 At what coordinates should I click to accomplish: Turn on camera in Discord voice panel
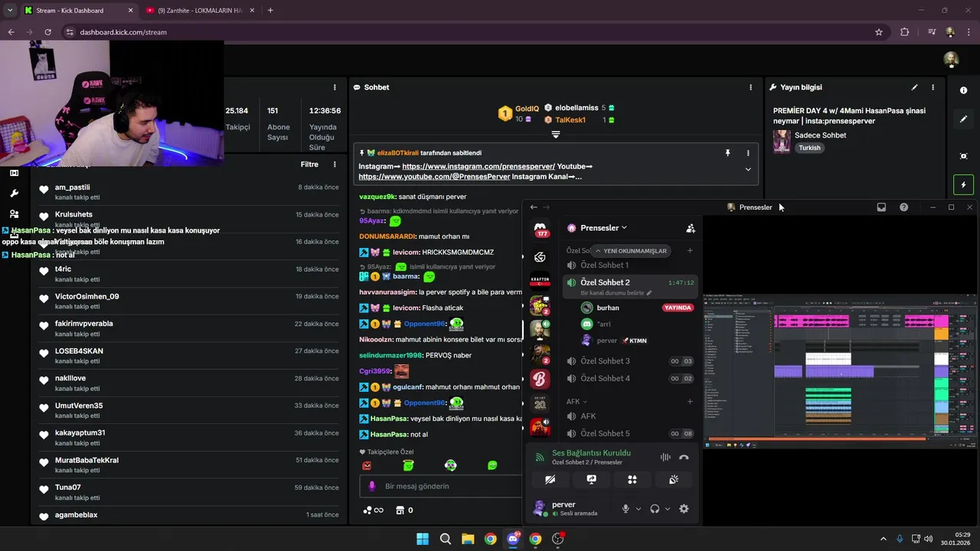(x=550, y=480)
